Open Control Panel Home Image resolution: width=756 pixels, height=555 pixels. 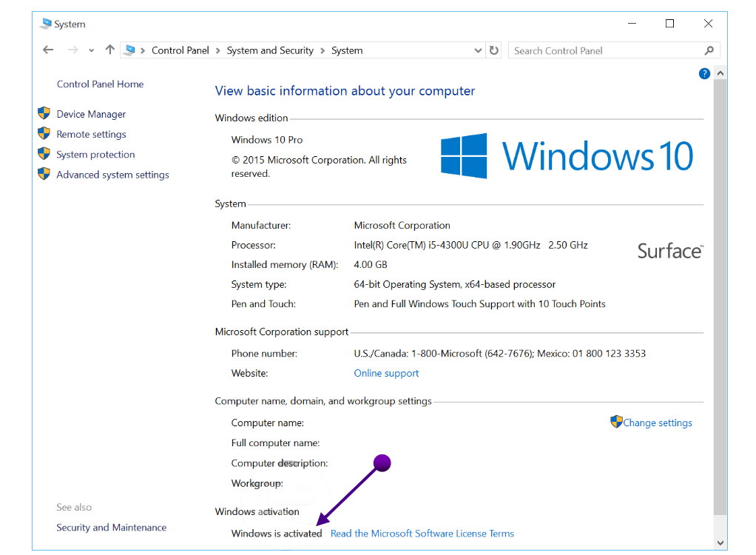pos(101,84)
